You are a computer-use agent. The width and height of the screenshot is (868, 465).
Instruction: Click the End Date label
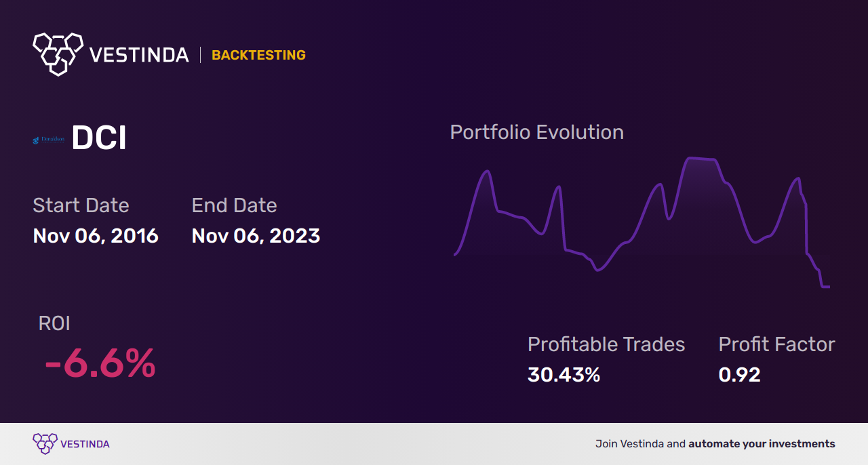pos(234,205)
